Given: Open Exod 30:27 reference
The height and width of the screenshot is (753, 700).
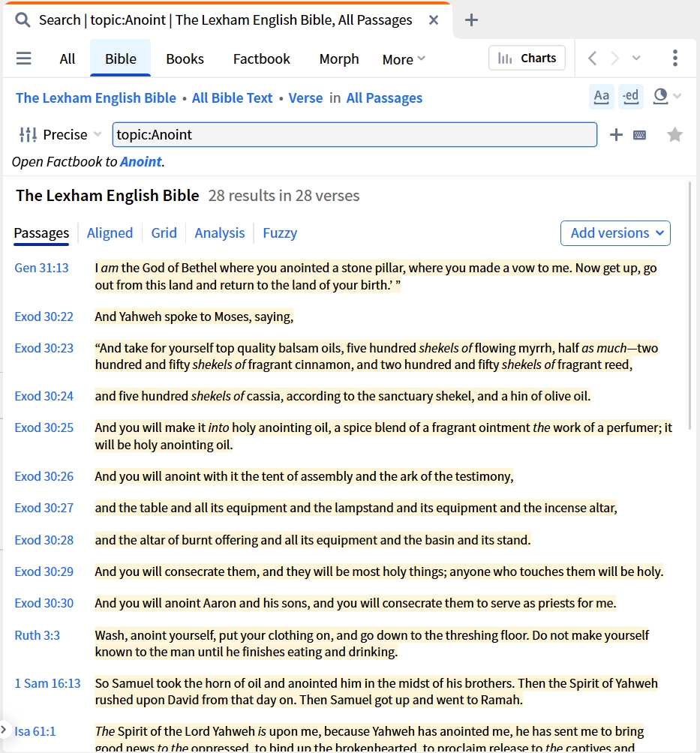Looking at the screenshot, I should pos(44,508).
